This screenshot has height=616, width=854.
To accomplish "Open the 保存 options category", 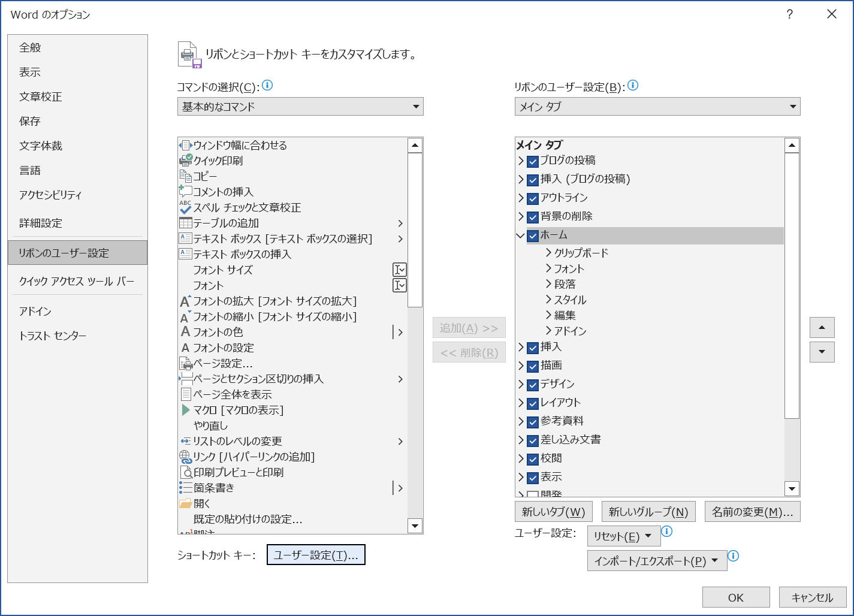I will tap(77, 121).
